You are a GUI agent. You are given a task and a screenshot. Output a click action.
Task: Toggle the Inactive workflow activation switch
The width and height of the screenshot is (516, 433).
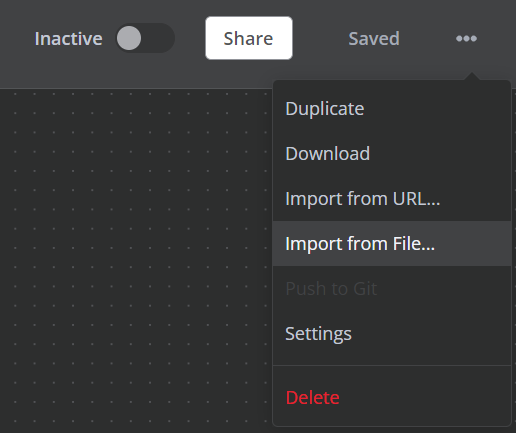pos(145,38)
